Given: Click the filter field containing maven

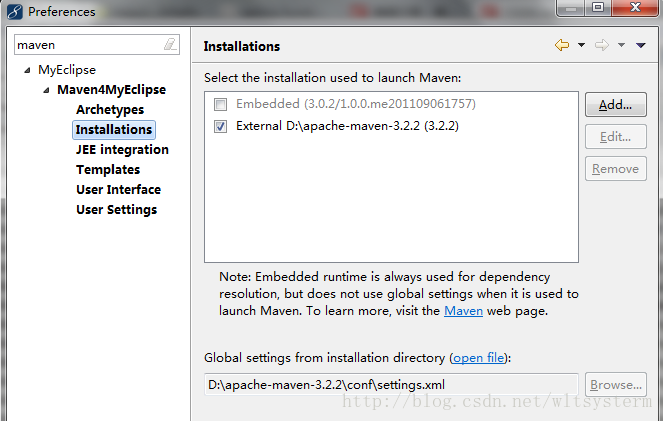Looking at the screenshot, I should point(97,44).
